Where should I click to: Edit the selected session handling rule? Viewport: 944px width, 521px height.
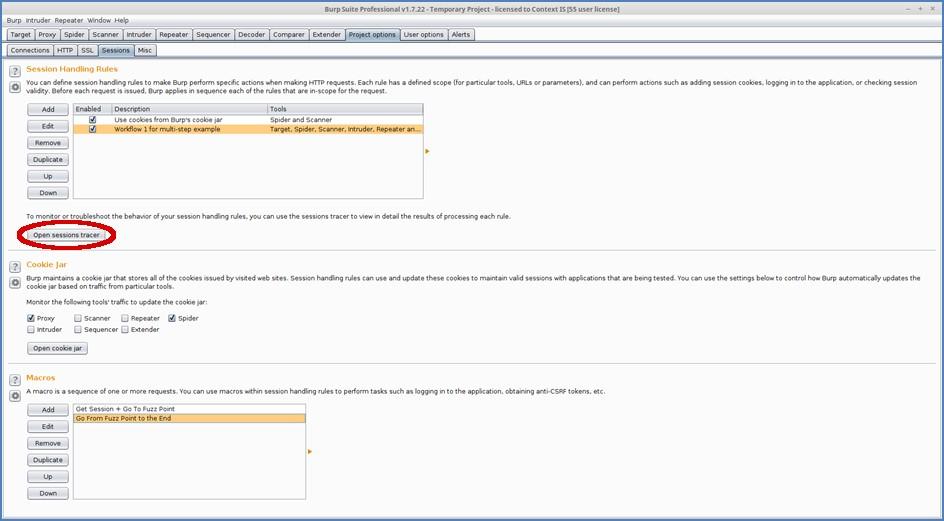click(x=48, y=126)
